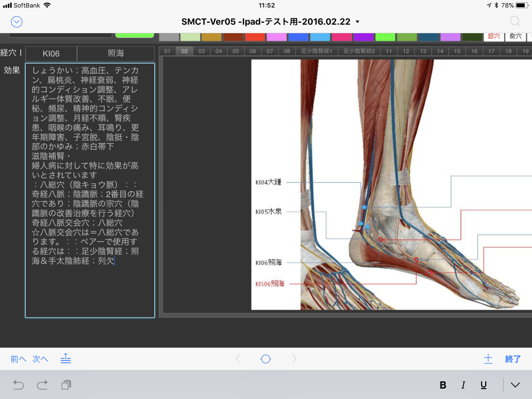Tap the sort records icon beside 次へ
Screen dimensions: 532x399
click(x=65, y=358)
